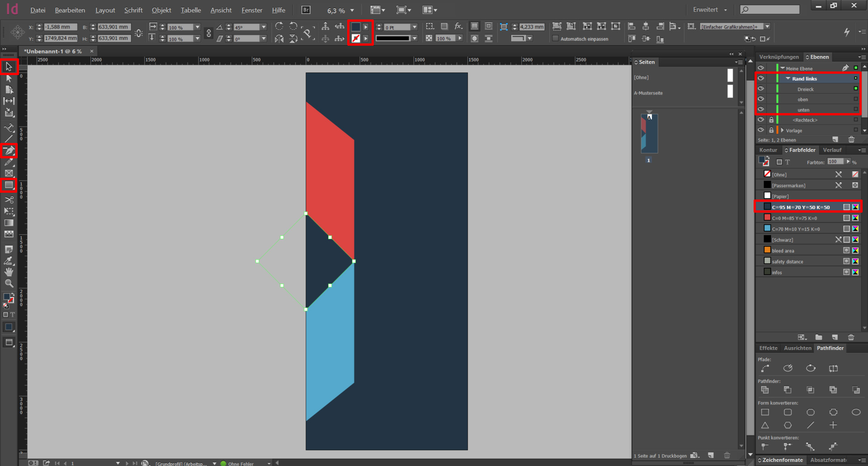Select the Rectangle tool in toolbox
This screenshot has height=466, width=868.
tap(9, 185)
